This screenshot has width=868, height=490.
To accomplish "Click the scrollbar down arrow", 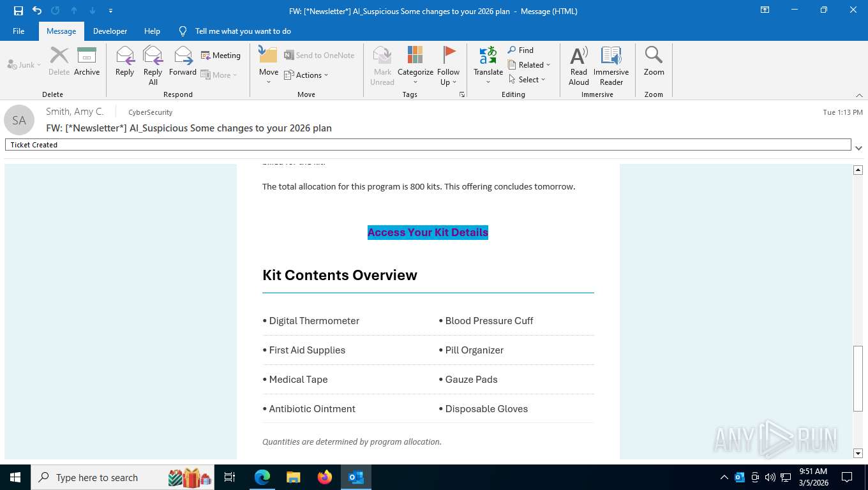I will tap(858, 453).
